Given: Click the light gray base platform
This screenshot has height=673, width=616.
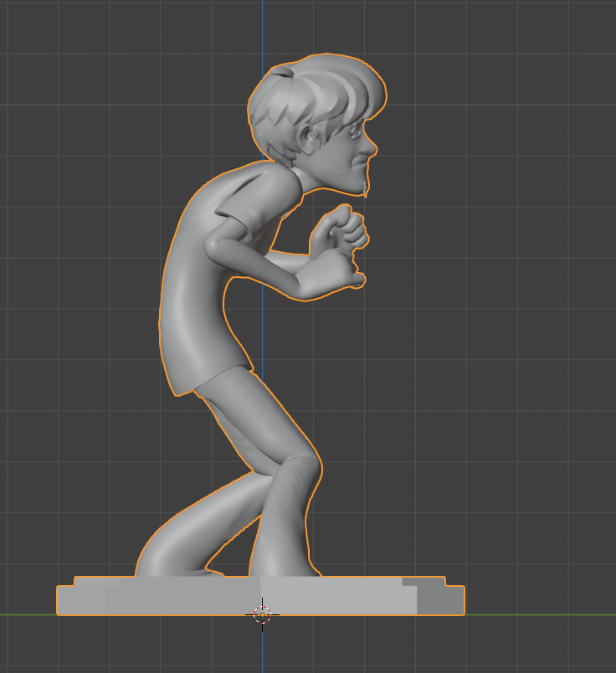Looking at the screenshot, I should [x=251, y=596].
